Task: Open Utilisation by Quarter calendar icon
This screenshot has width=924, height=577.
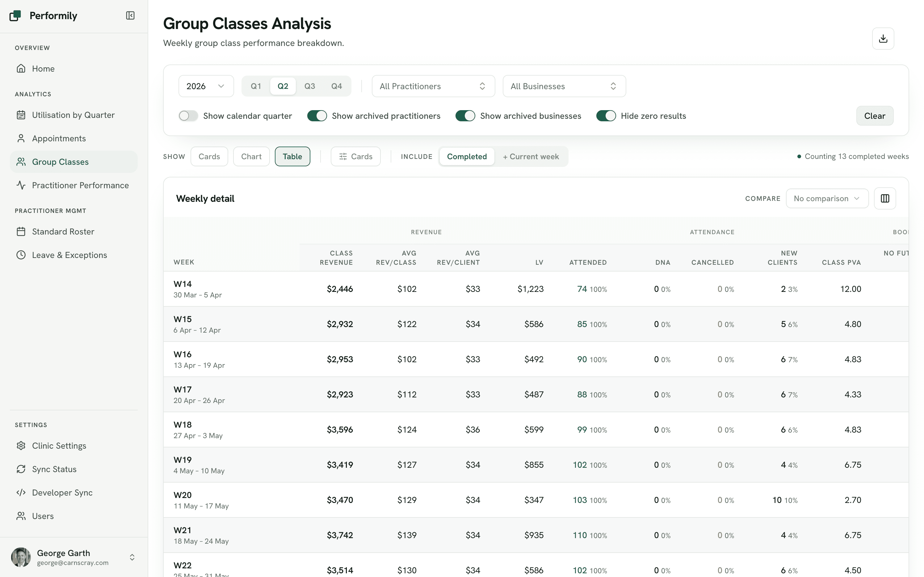Action: coord(21,115)
